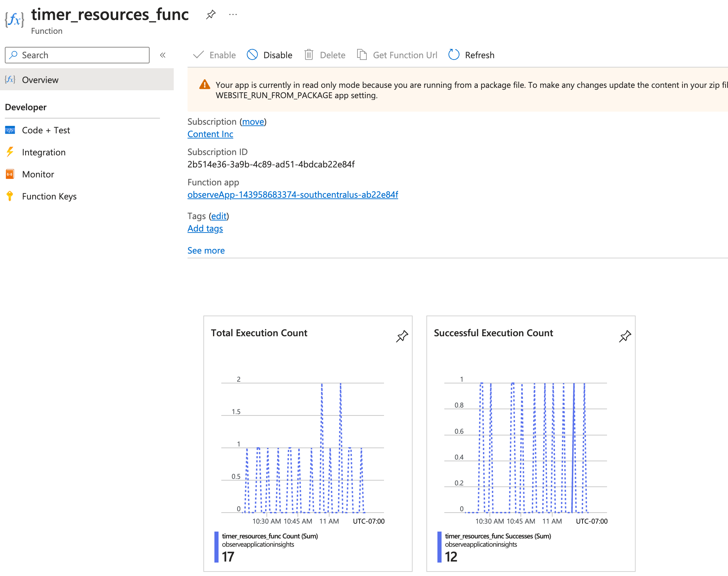Screen dimensions: 728x576
Task: Open Function Keys page
Action: 49,196
